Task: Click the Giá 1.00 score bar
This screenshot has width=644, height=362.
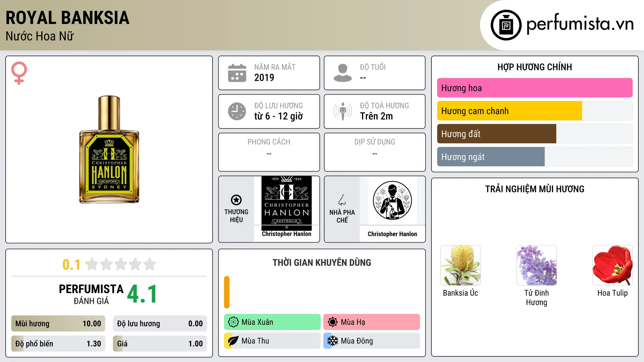Action: pos(160,344)
